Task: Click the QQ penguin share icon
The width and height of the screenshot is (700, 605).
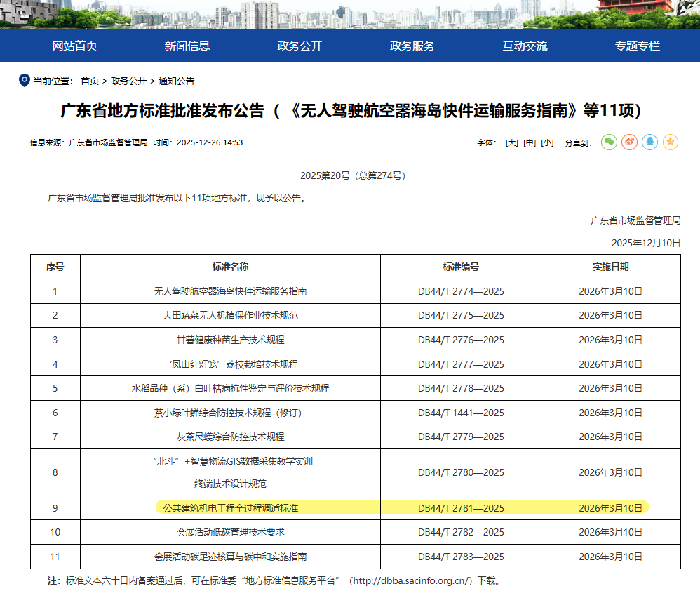Action: coord(650,142)
